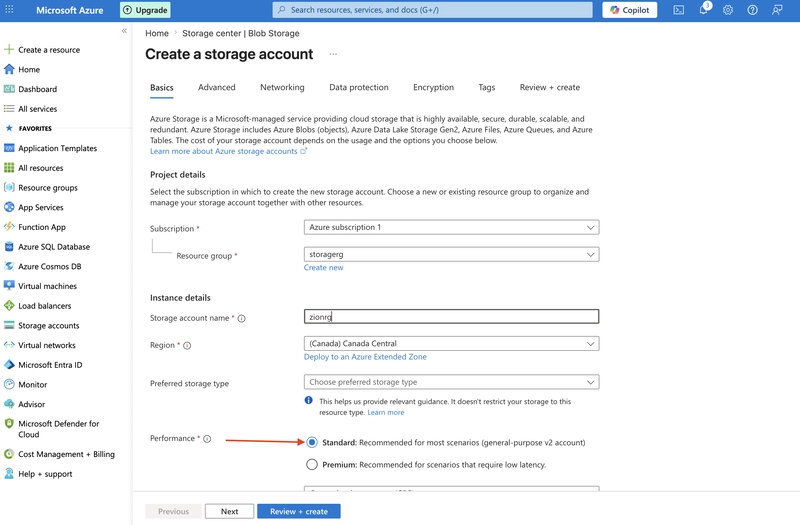
Task: Select Premium performance radio button
Action: [x=312, y=464]
